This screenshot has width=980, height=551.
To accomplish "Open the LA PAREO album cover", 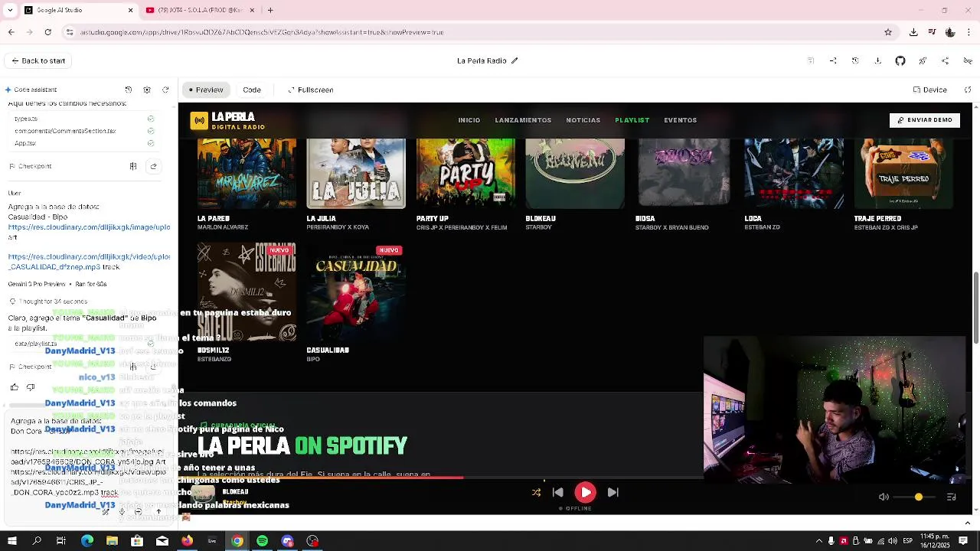I will click(247, 174).
